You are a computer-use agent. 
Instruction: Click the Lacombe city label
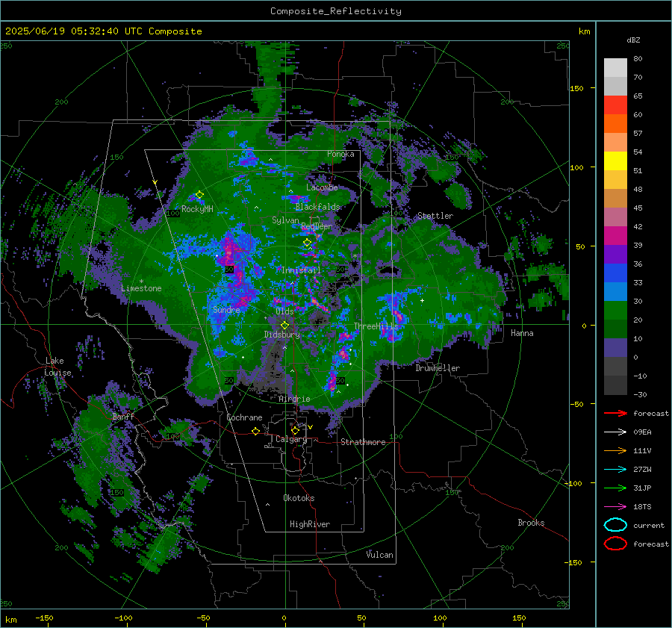tap(322, 187)
